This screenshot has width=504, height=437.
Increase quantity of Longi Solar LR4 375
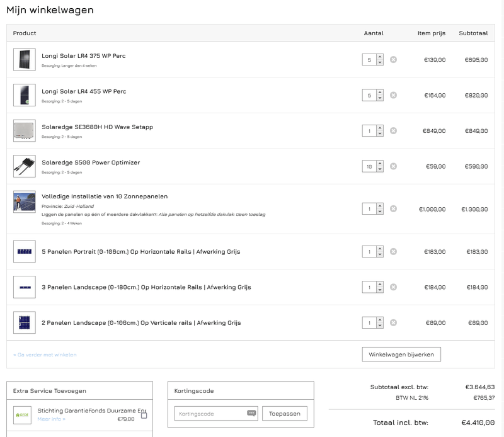pos(379,57)
